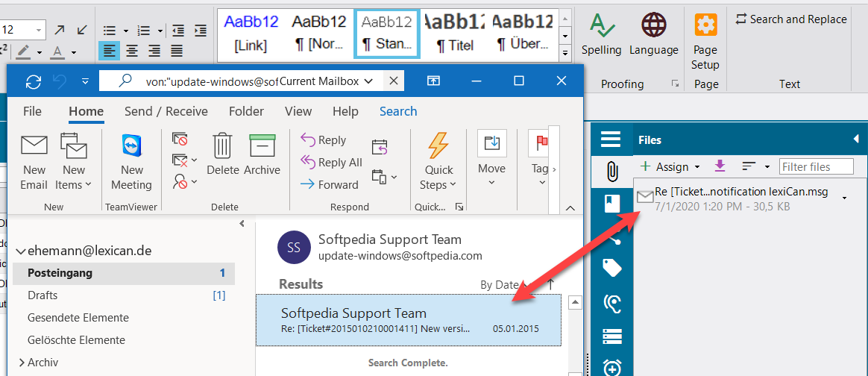The image size is (868, 376).
Task: Click Search and Replace
Action: point(790,19)
